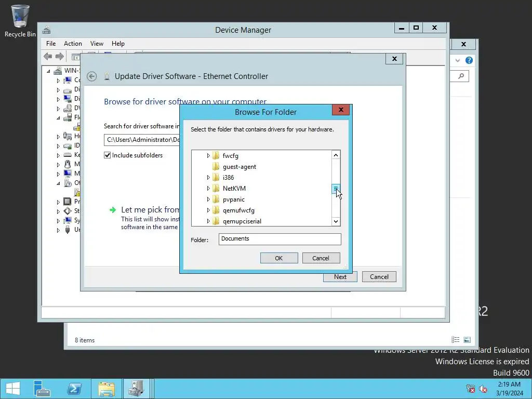Click scroll down arrow in folder list
The width and height of the screenshot is (532, 399).
(336, 221)
